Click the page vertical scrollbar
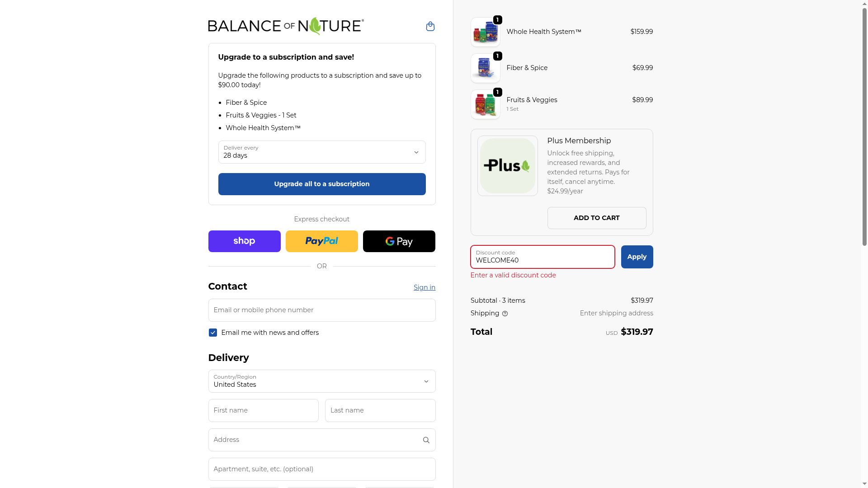This screenshot has width=868, height=488. point(864,127)
